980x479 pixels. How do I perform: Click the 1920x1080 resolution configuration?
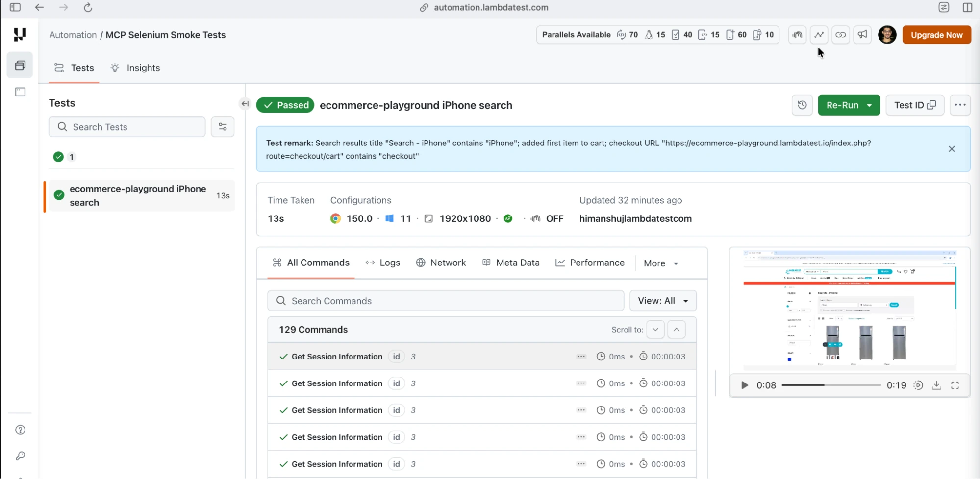(x=458, y=219)
